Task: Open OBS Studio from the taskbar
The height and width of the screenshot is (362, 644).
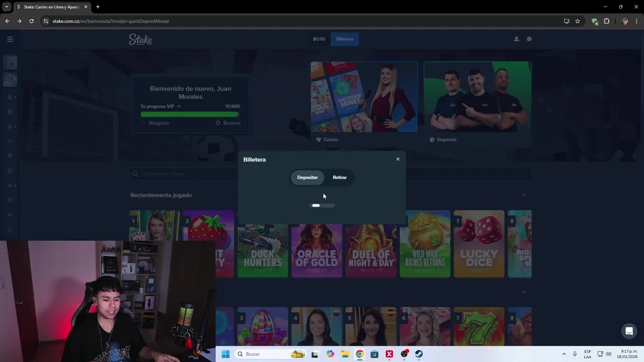Action: pos(404,354)
